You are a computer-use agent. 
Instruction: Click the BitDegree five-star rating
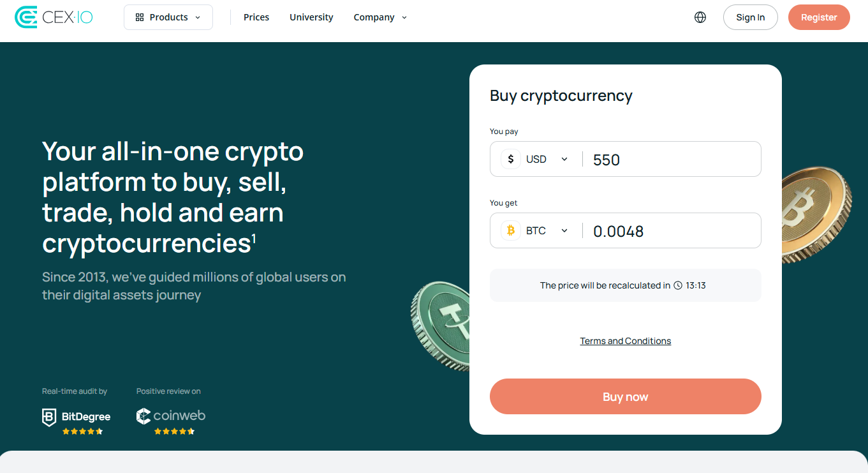click(x=82, y=431)
